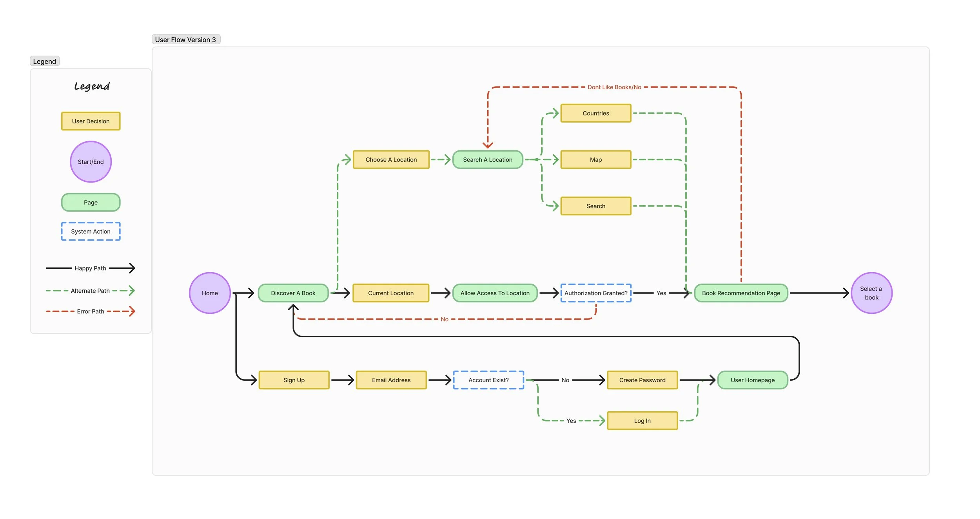Select the Search A Location page node

pos(487,160)
